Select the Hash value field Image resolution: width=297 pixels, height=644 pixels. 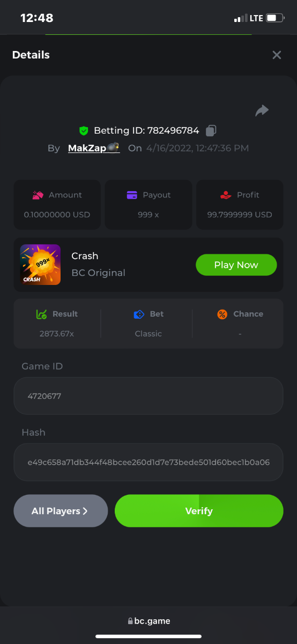pyautogui.click(x=148, y=462)
